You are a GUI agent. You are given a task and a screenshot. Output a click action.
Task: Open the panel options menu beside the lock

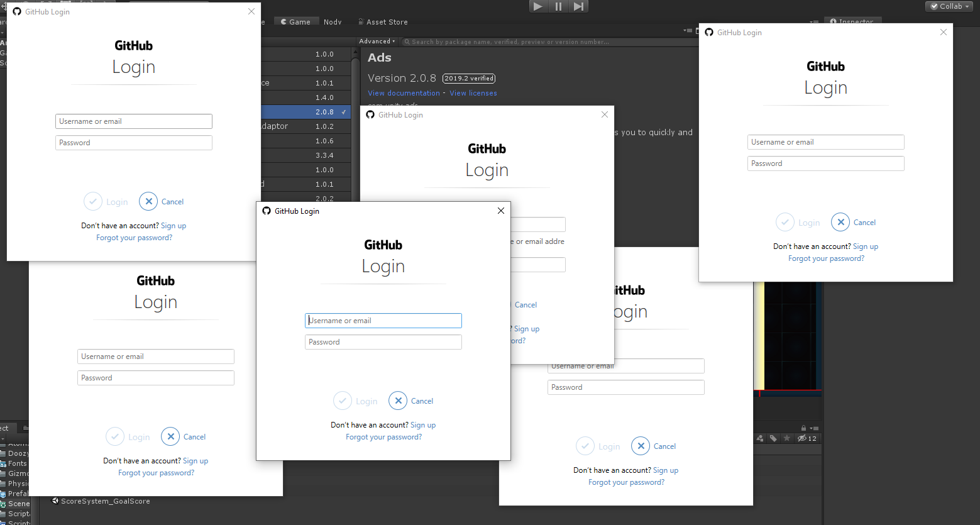pyautogui.click(x=814, y=428)
